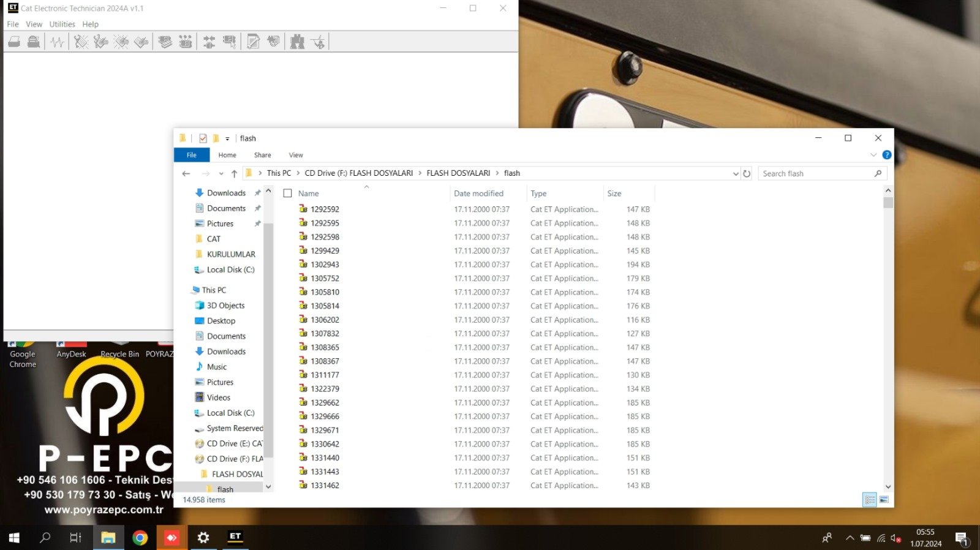Open AnyDesk from the taskbar
Viewport: 980px width, 550px height.
pyautogui.click(x=171, y=537)
